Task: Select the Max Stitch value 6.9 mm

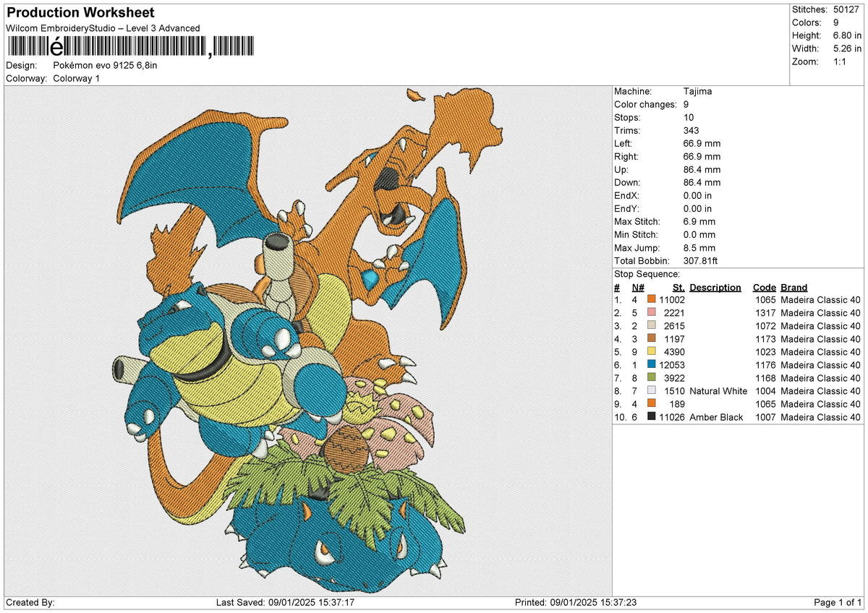Action: 699,222
